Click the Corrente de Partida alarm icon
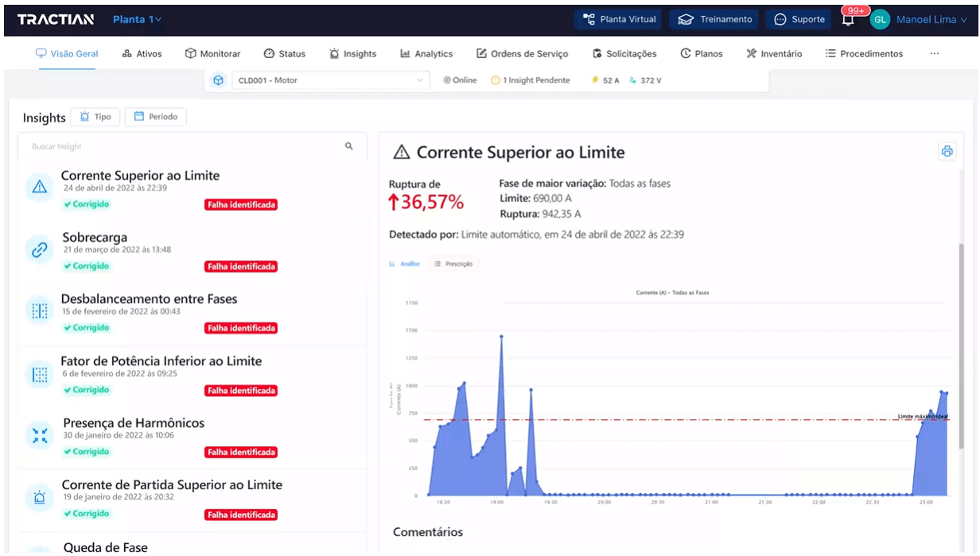This screenshot has height=556, width=980. (x=40, y=498)
